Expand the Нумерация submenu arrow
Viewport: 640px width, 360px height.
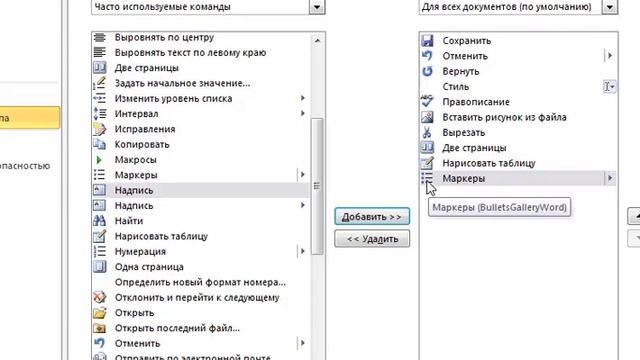[x=302, y=251]
